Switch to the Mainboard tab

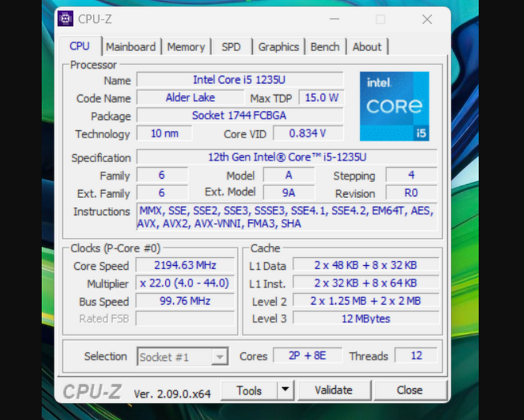click(x=131, y=47)
